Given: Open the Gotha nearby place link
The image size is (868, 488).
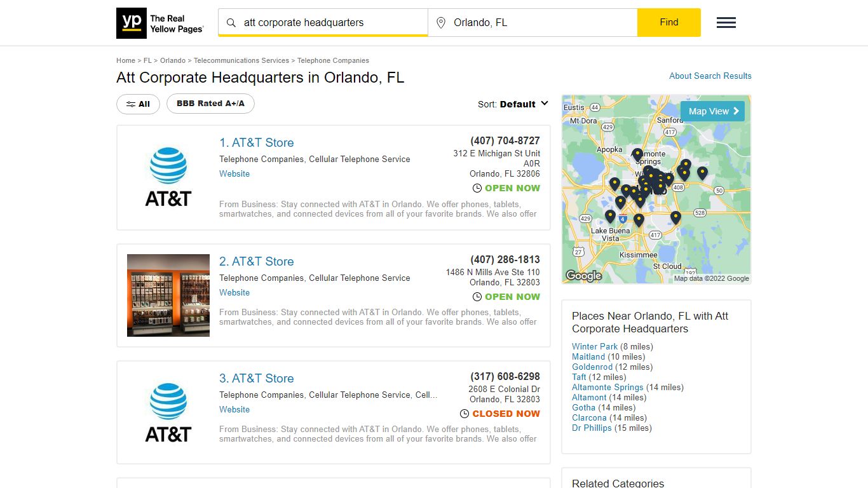Looking at the screenshot, I should point(584,408).
